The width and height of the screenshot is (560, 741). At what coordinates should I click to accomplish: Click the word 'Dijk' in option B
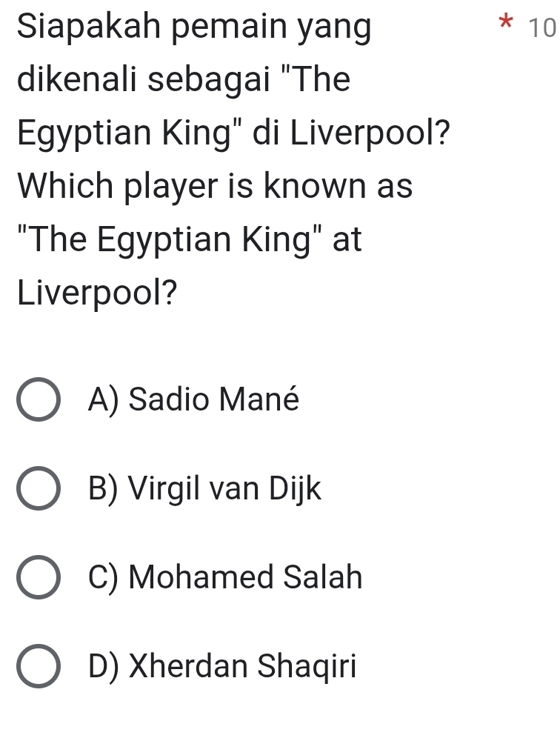pos(296,489)
